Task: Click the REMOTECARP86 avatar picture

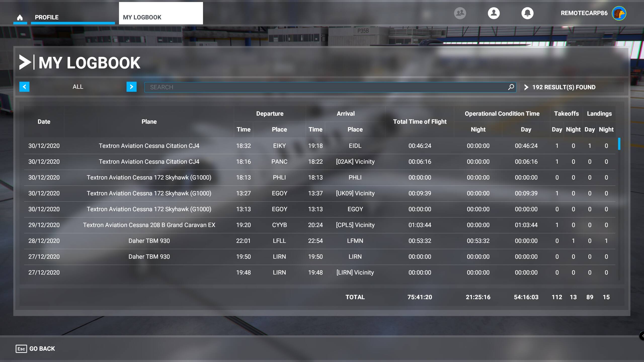Action: [619, 13]
